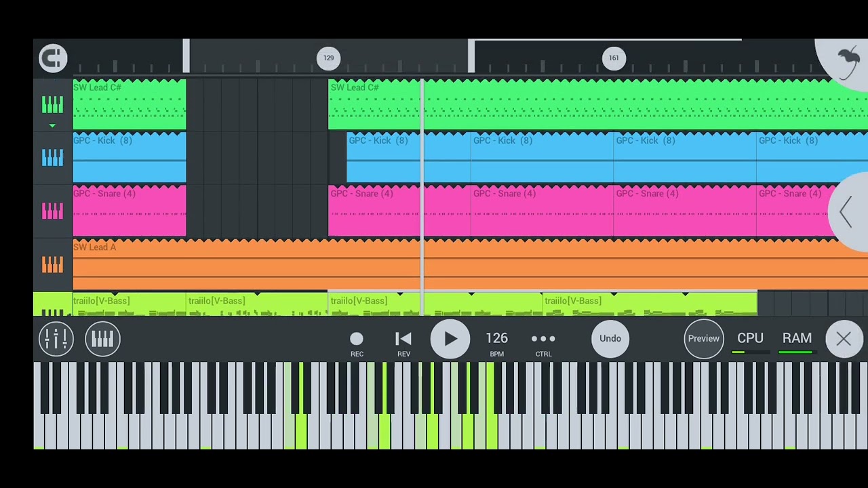Screen dimensions: 868x488
Task: Select the last traiilo[V-Bass] audio clip
Action: tap(650, 304)
